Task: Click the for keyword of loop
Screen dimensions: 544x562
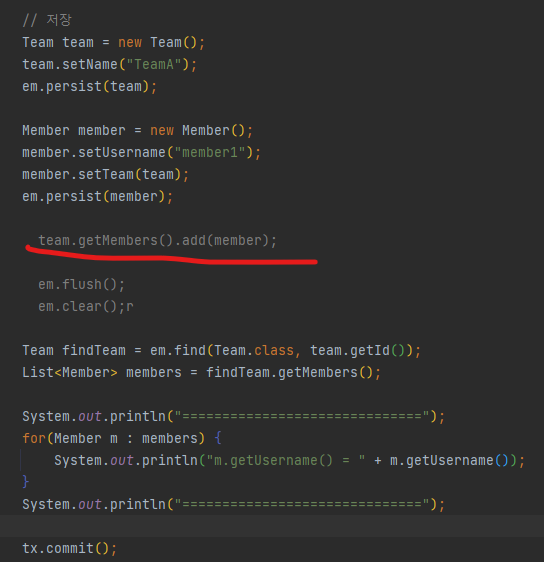Action: point(34,438)
